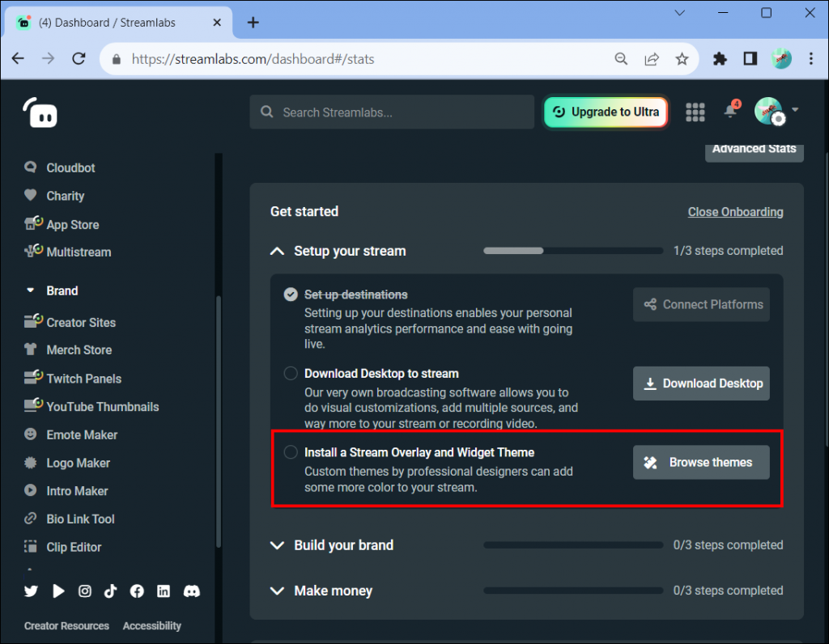The height and width of the screenshot is (644, 829).
Task: Collapse the Setup your stream section
Action: (277, 251)
